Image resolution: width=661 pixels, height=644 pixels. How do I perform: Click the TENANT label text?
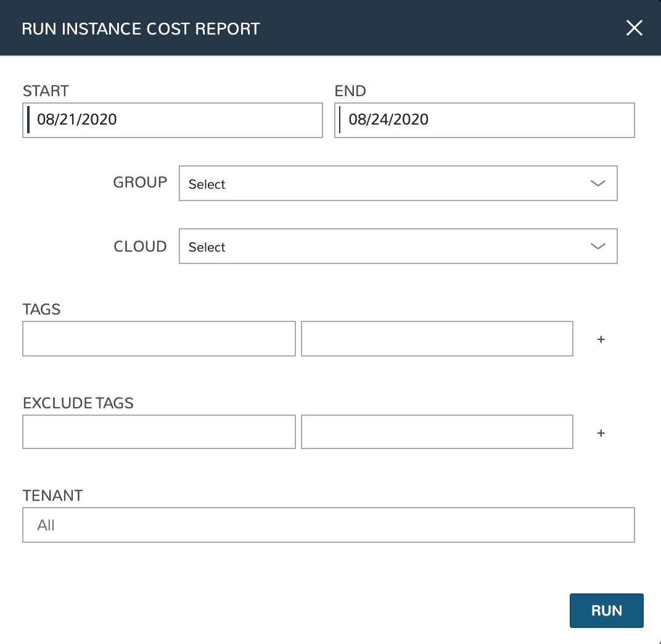[52, 496]
